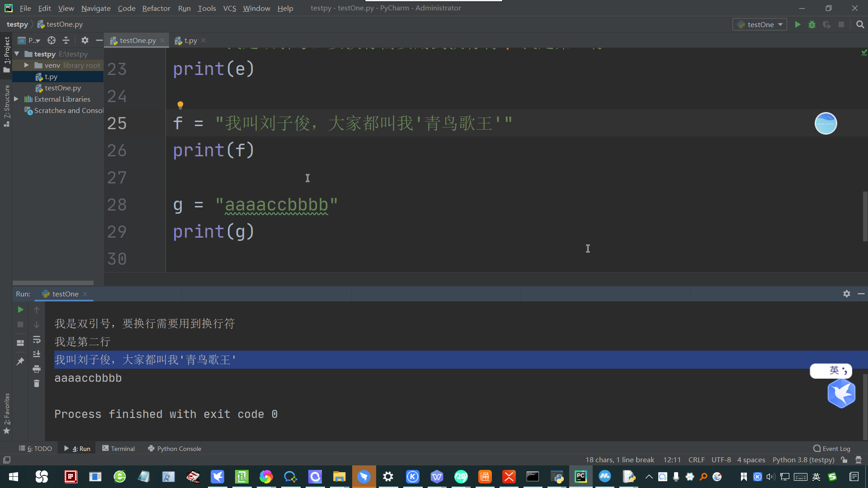
Task: Click the print icon in Run panel
Action: 37,369
